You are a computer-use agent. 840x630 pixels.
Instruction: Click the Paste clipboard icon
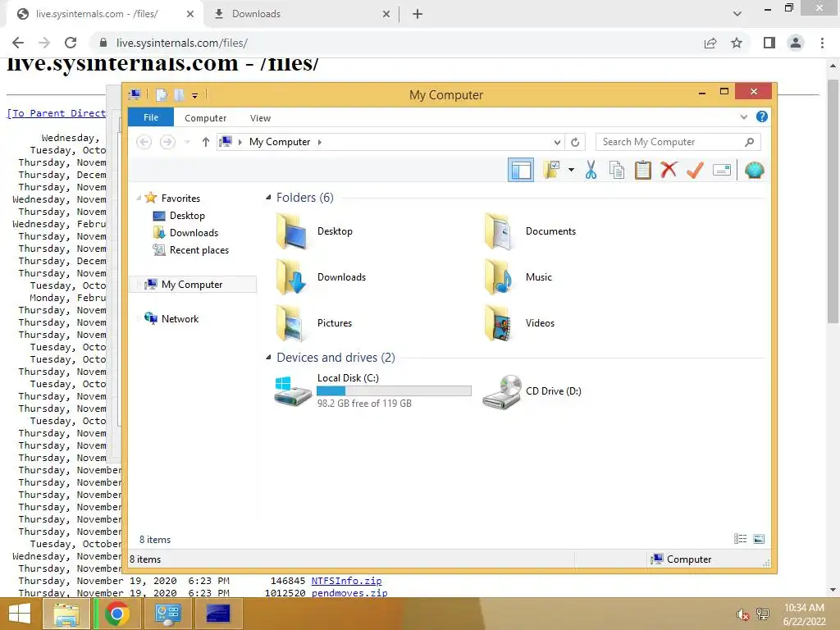643,171
